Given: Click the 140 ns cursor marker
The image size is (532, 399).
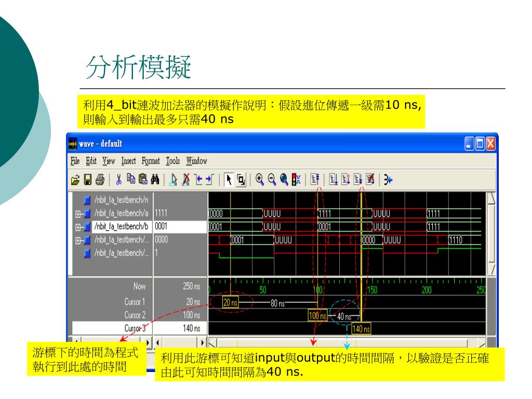Looking at the screenshot, I should pos(361,328).
